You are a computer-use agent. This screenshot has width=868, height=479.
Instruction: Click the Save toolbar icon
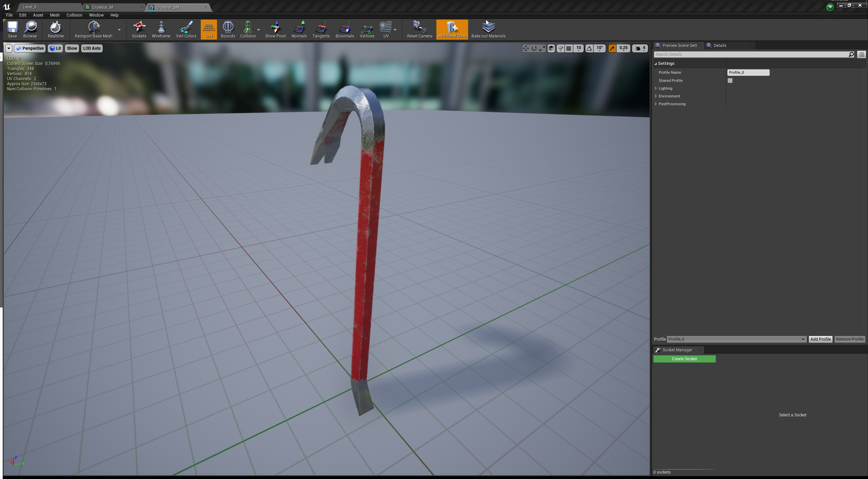tap(13, 29)
